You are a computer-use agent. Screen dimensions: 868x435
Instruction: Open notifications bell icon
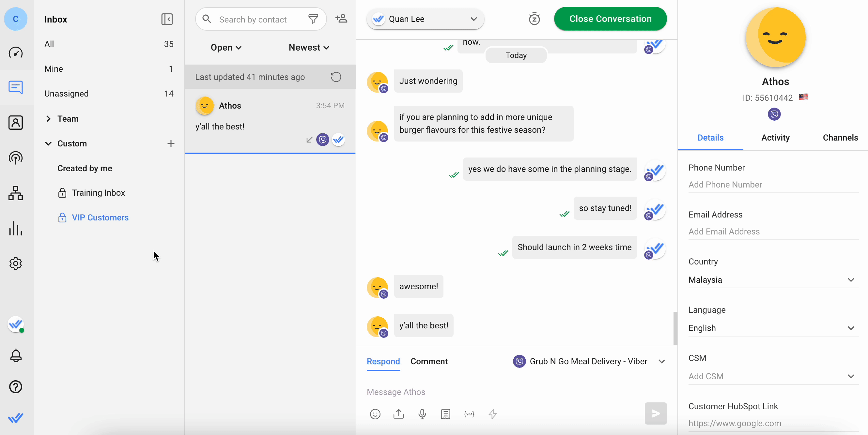[16, 355]
